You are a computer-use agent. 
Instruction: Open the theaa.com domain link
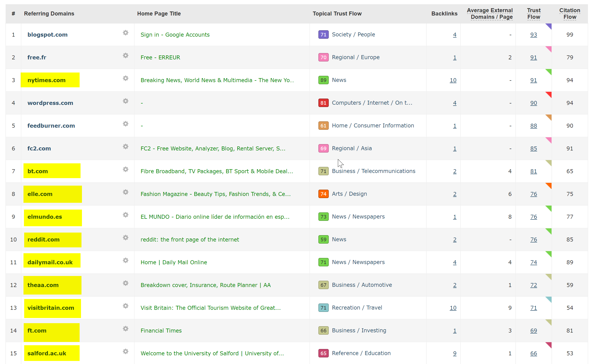click(x=43, y=285)
